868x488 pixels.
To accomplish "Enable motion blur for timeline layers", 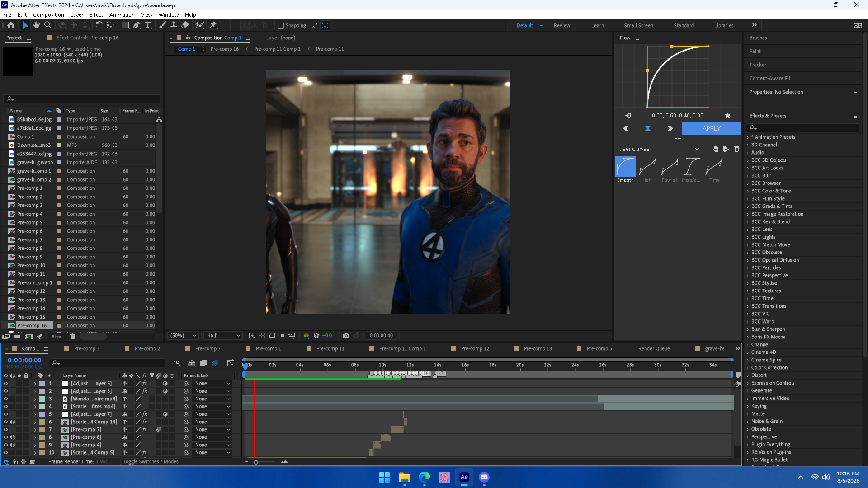I will [215, 363].
